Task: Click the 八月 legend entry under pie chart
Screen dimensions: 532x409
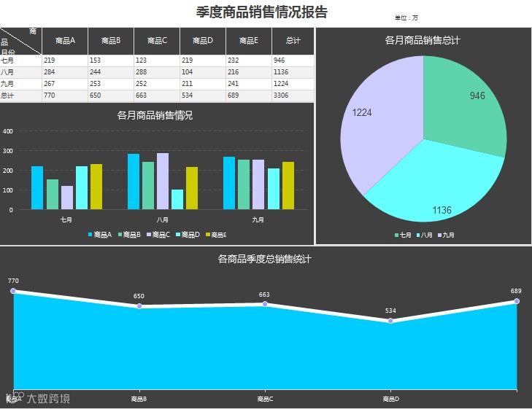Action: (424, 235)
